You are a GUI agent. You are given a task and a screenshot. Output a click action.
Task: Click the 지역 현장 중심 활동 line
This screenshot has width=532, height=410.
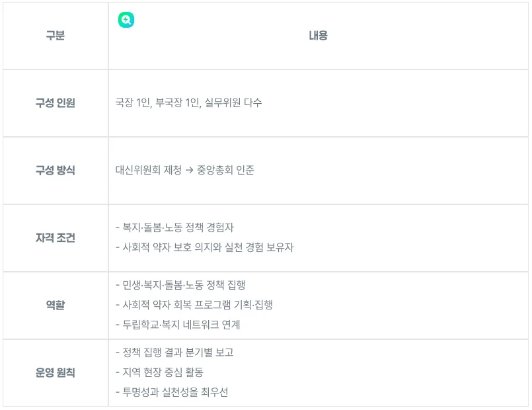(x=159, y=373)
